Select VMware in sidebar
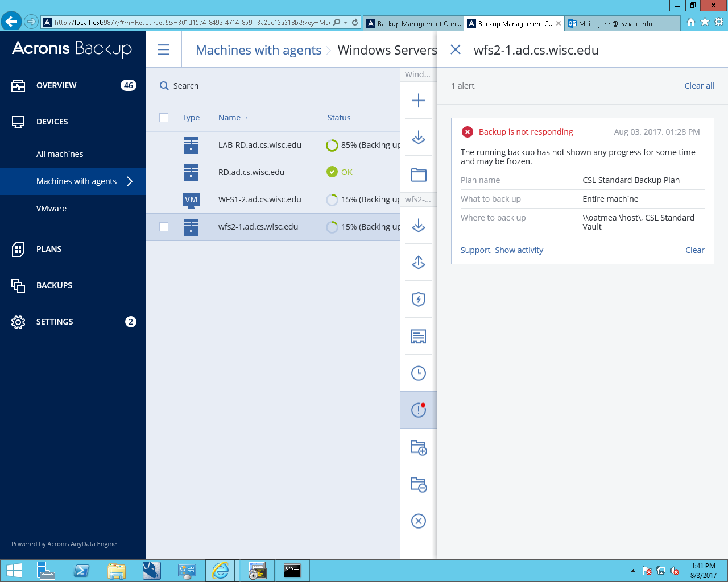This screenshot has width=728, height=582. click(x=51, y=209)
